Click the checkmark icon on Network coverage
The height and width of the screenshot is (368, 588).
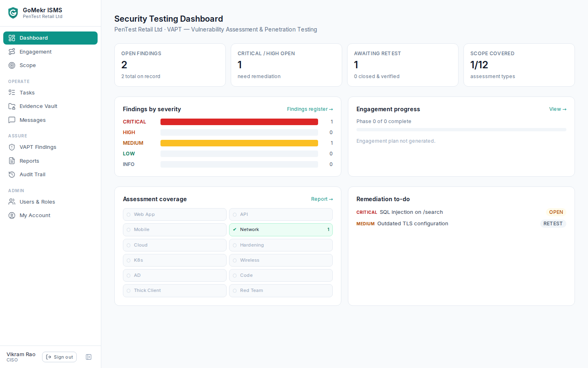point(235,229)
